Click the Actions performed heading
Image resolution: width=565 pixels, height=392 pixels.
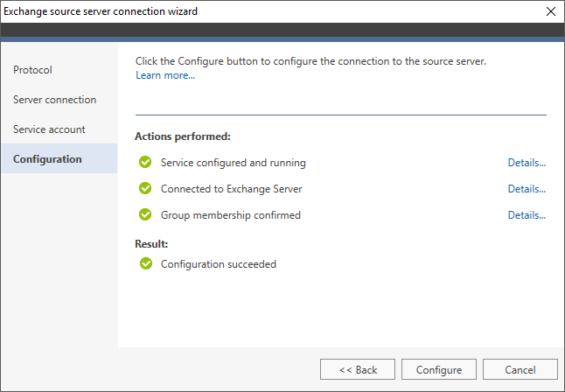click(183, 136)
